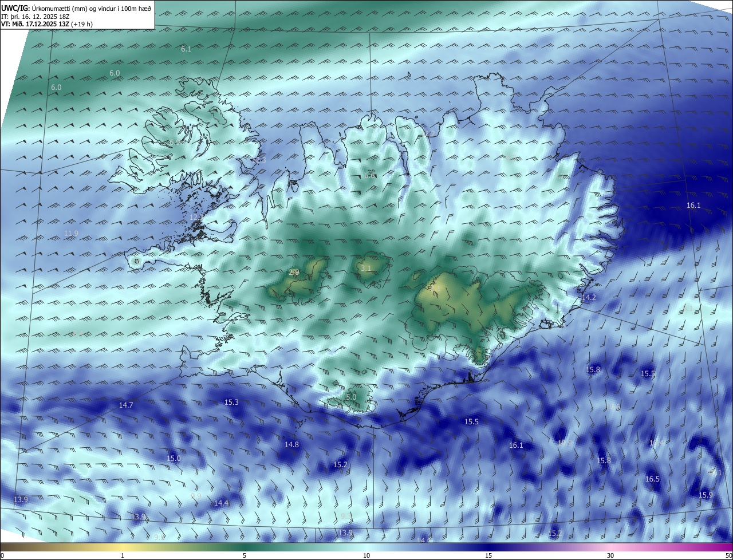Click the 15.3 value label south of Reykjanes
This screenshot has width=733, height=560.
[x=231, y=403]
